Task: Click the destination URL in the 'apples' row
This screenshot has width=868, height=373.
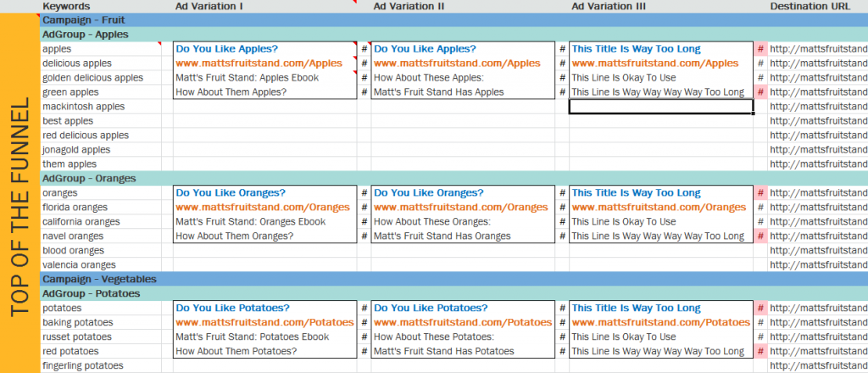Action: 818,49
